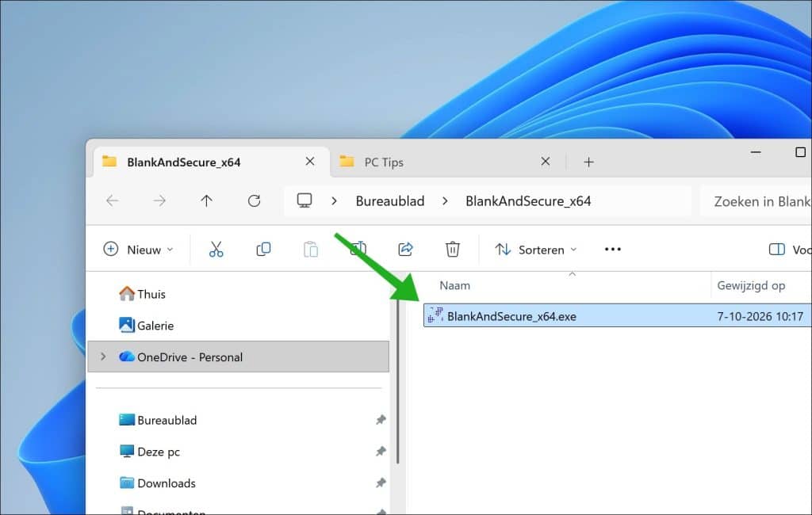Minimize the File Explorer window
The width and height of the screenshot is (812, 515).
[756, 152]
